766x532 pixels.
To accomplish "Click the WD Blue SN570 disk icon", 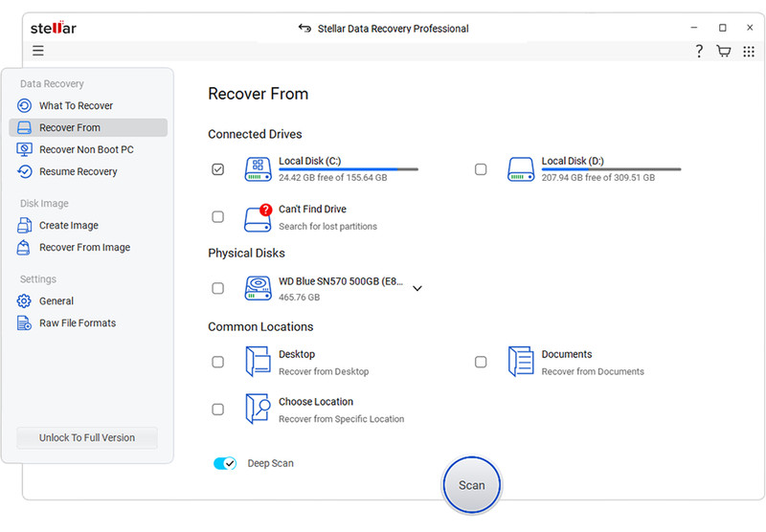I will coord(258,288).
